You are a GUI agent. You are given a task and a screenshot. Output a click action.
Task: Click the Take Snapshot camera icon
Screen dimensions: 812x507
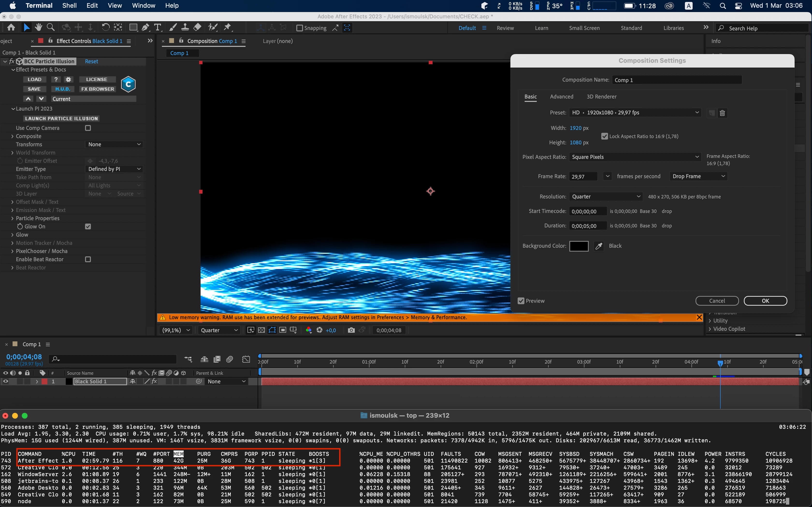tap(351, 330)
